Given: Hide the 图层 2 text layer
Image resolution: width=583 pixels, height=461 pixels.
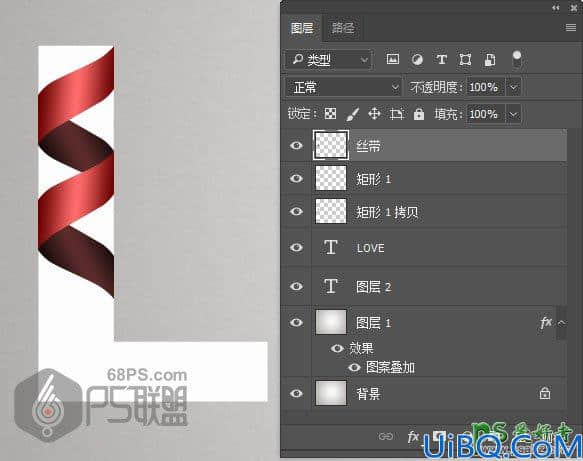Looking at the screenshot, I should click(296, 286).
